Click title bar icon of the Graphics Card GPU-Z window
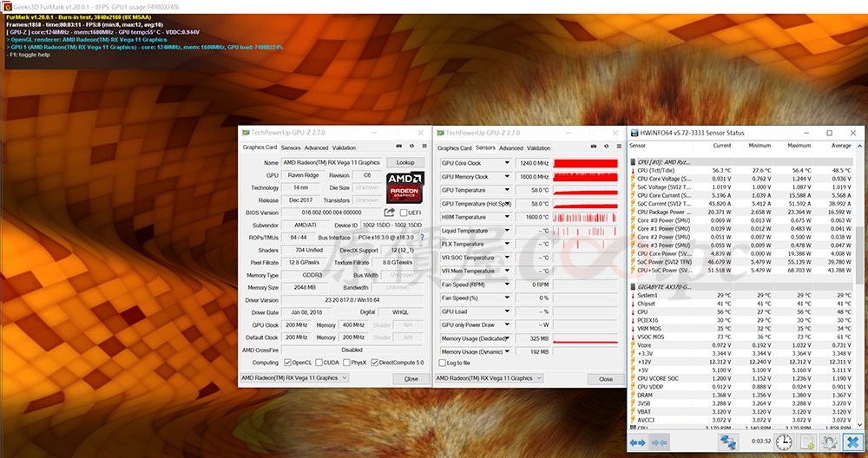 pos(246,133)
